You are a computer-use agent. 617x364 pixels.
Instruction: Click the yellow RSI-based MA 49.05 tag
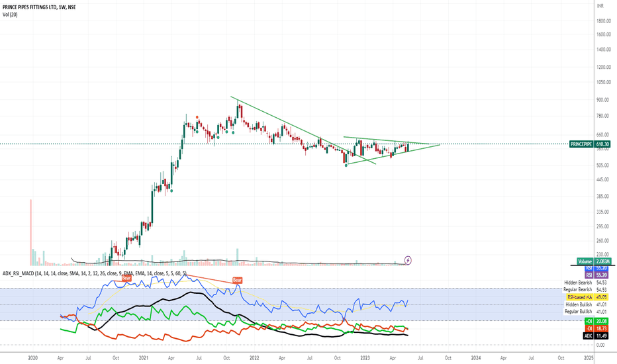pos(587,297)
